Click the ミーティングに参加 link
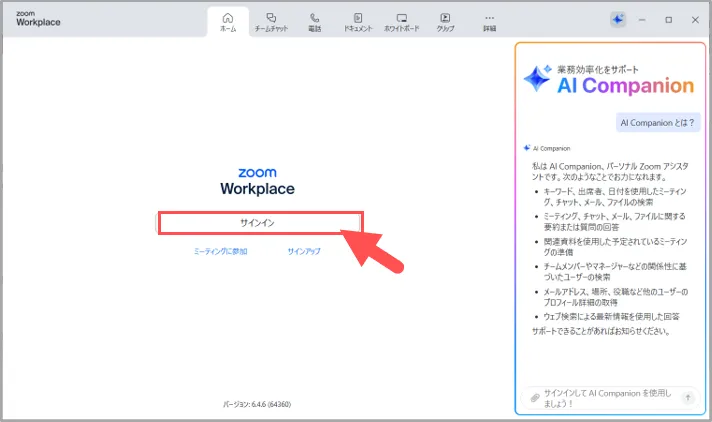This screenshot has height=422, width=712. tap(221, 251)
